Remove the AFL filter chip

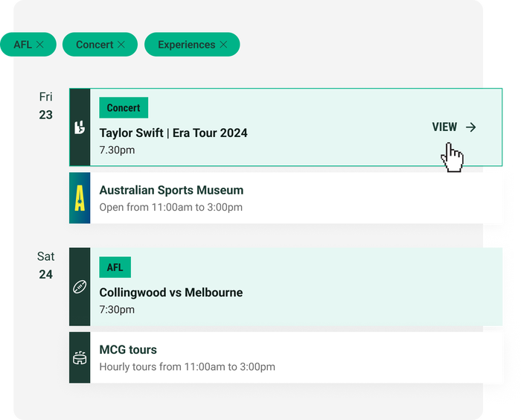click(40, 45)
